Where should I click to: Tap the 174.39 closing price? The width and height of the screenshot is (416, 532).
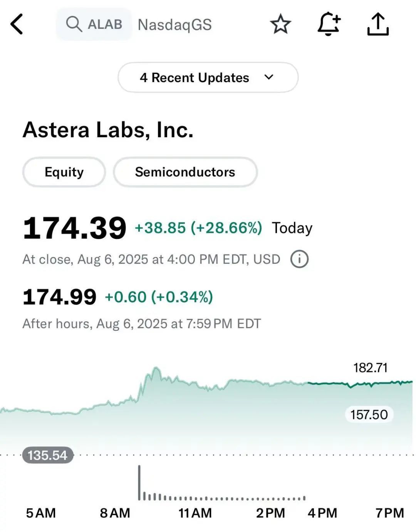(x=75, y=228)
